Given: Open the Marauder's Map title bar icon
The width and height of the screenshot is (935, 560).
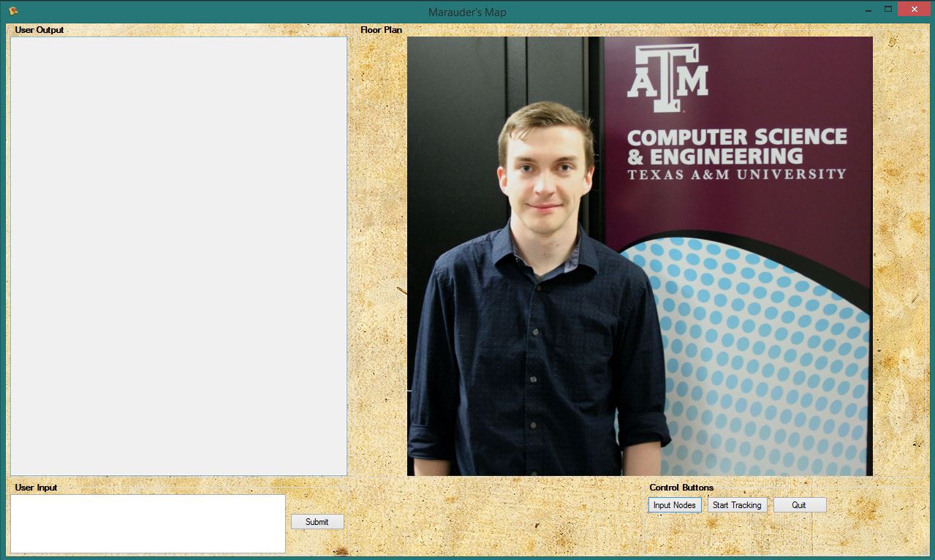Looking at the screenshot, I should (x=12, y=11).
